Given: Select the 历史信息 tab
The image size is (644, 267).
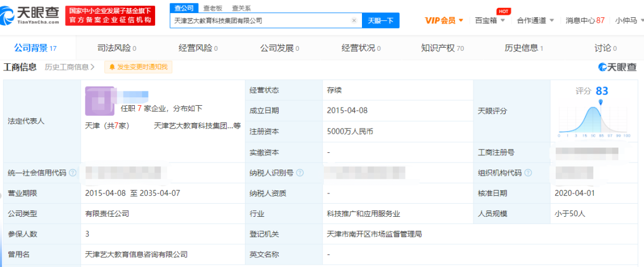Looking at the screenshot, I should 524,48.
